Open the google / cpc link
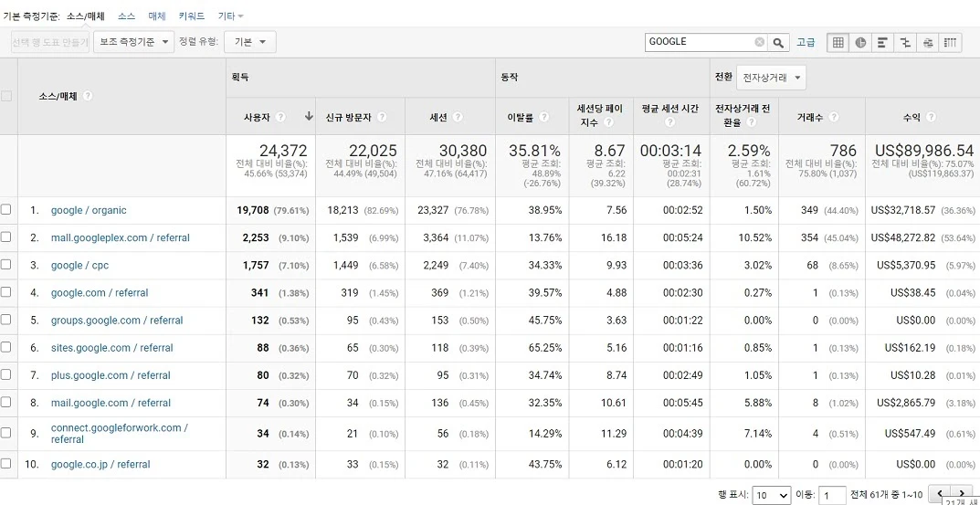This screenshot has height=505, width=980. pyautogui.click(x=80, y=265)
